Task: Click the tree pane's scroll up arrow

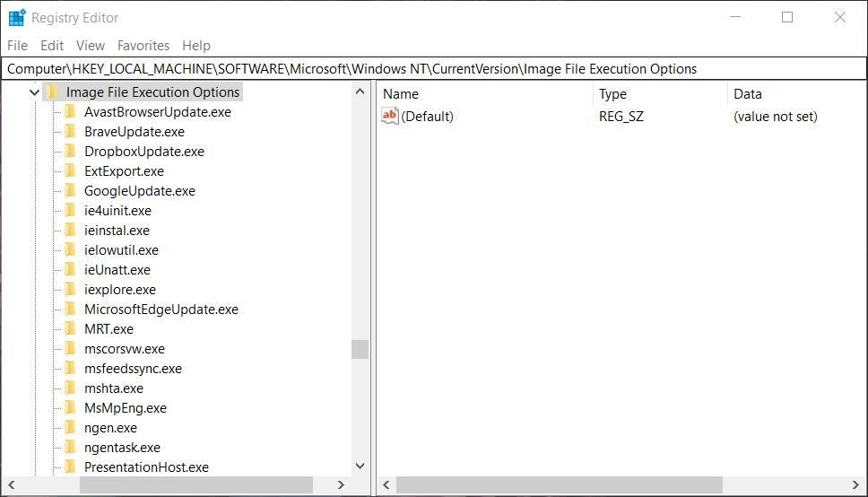Action: click(x=360, y=92)
